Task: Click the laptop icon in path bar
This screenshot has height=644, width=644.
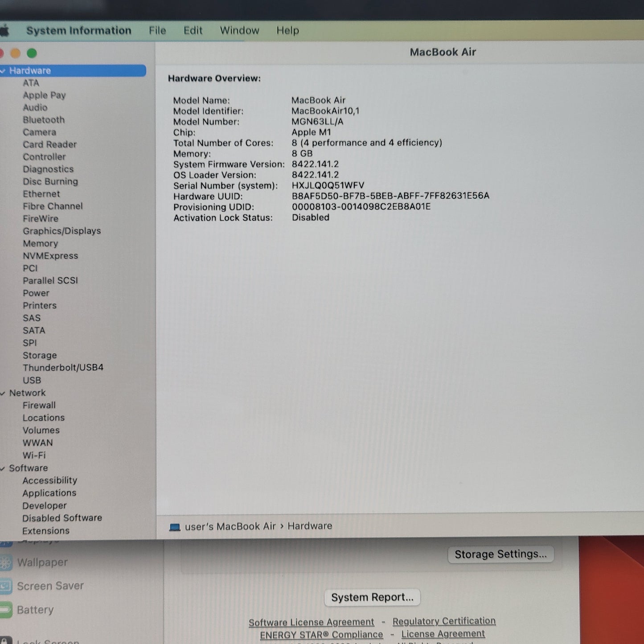Action: (x=175, y=527)
